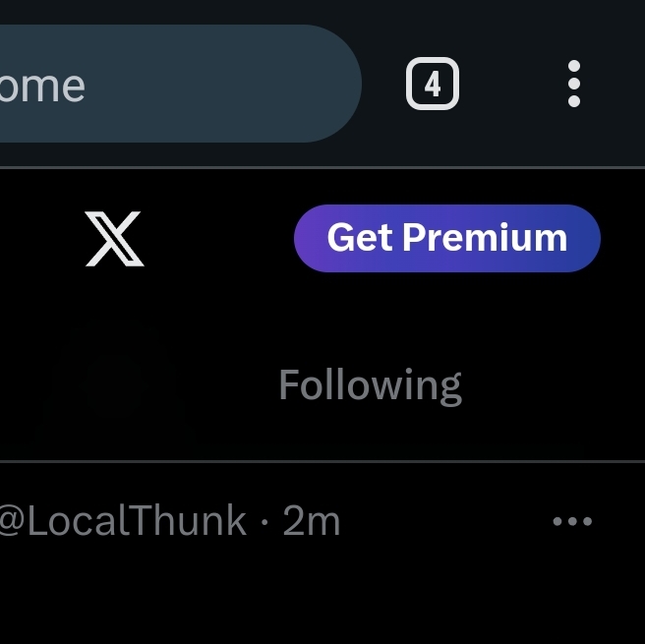View all four open browser tabs

pos(433,85)
